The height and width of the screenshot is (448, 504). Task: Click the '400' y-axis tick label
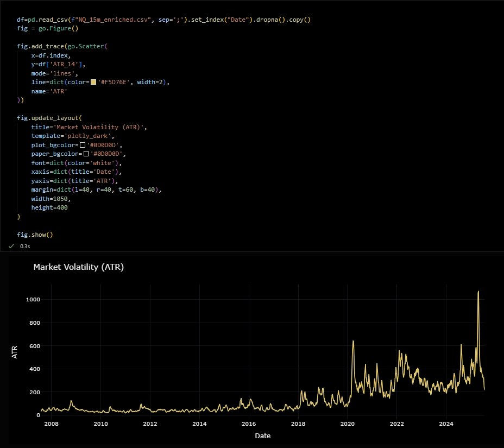coord(35,369)
